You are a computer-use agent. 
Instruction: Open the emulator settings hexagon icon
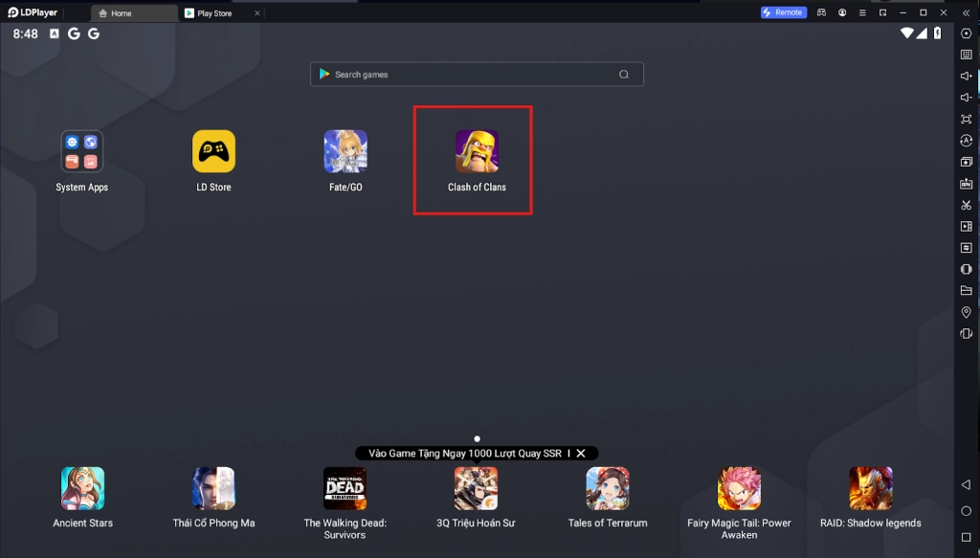pyautogui.click(x=967, y=33)
